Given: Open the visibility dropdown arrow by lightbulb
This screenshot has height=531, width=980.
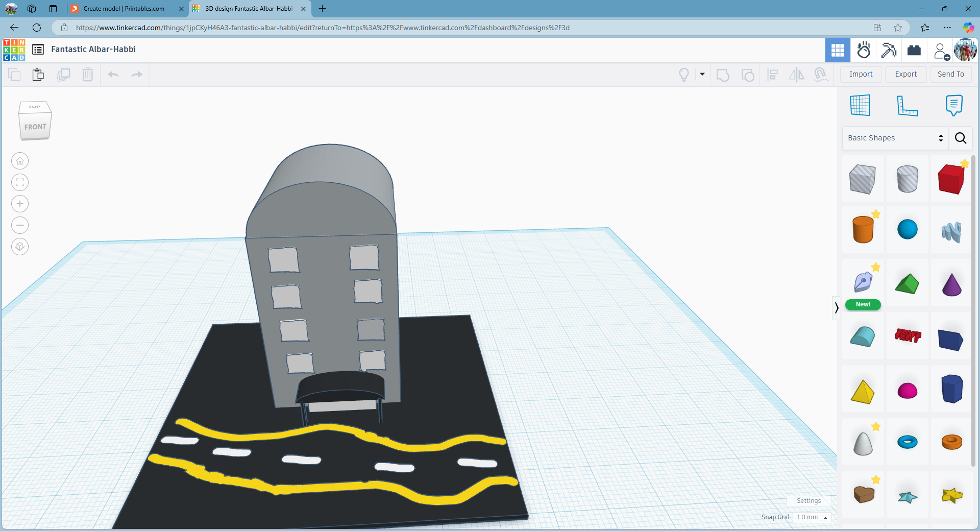Looking at the screenshot, I should [x=702, y=75].
